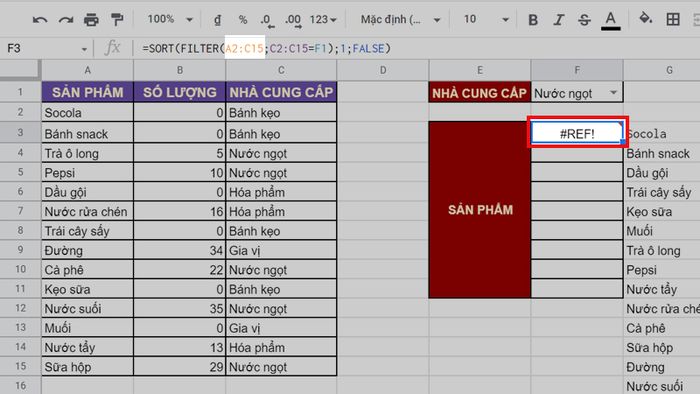Screen dimensions: 700x394
Task: Select row 3 header
Action: click(20, 133)
